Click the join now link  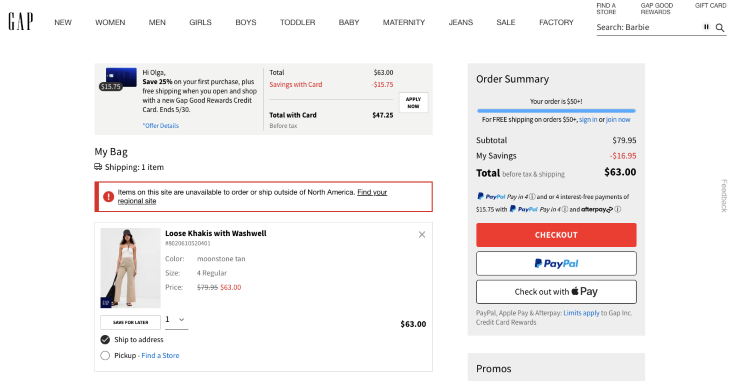tap(618, 120)
